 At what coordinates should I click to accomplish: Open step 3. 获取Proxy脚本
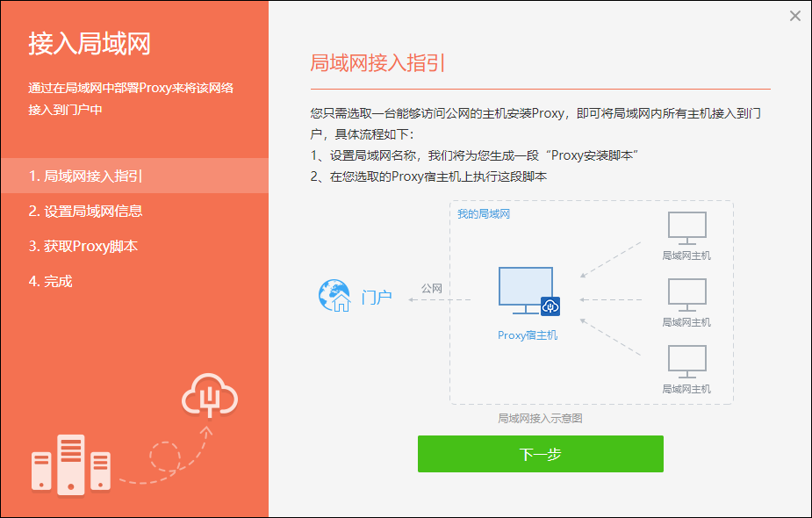134,246
